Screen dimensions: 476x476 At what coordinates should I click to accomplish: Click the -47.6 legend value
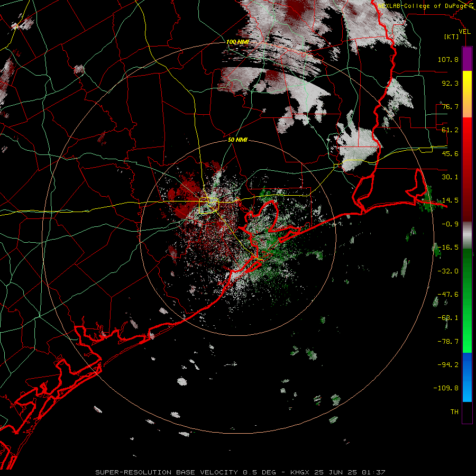[x=448, y=295]
